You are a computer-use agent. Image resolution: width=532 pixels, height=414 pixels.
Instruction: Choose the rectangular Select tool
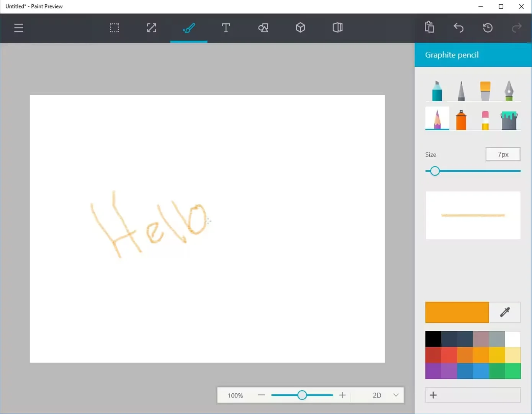coord(114,28)
